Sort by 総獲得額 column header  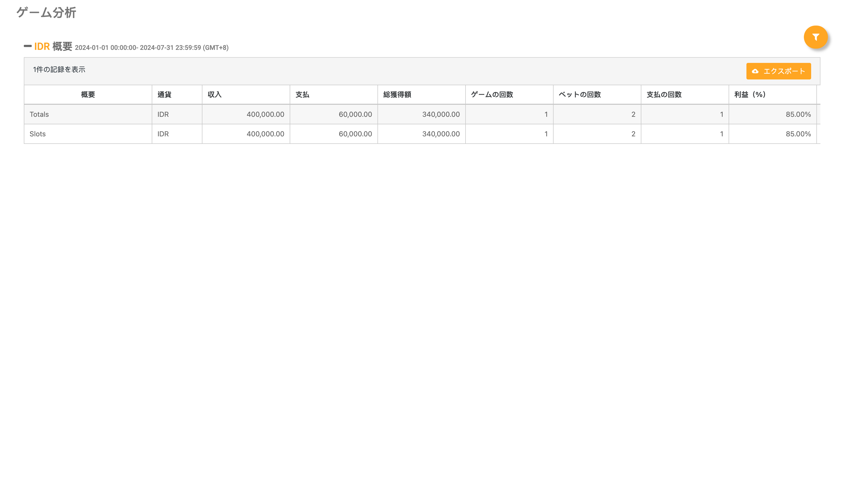pyautogui.click(x=397, y=94)
